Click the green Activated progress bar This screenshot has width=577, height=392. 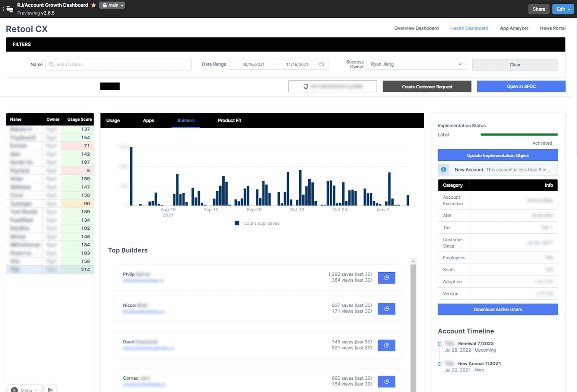tap(518, 135)
